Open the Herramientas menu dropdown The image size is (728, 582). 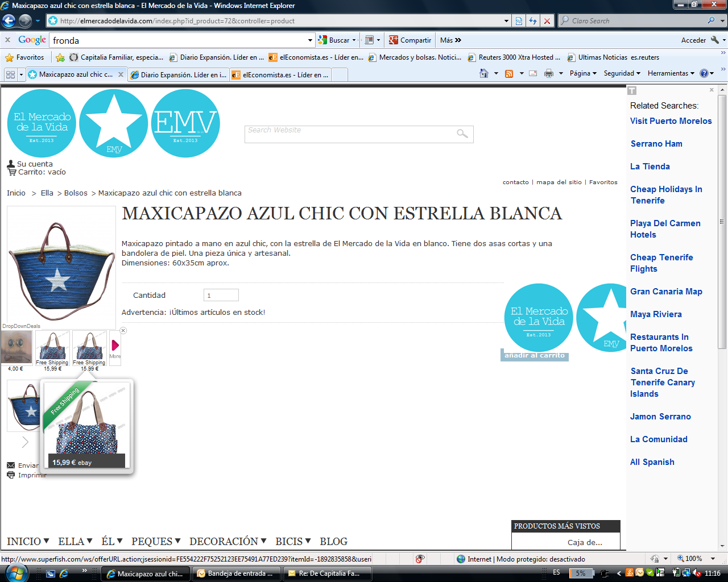pyautogui.click(x=671, y=73)
